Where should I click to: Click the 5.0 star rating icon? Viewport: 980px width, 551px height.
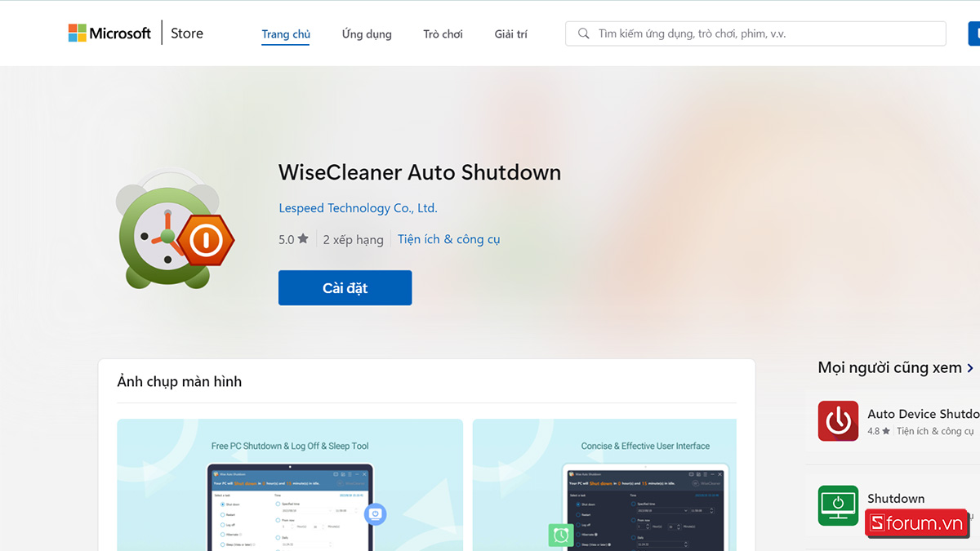coord(303,239)
